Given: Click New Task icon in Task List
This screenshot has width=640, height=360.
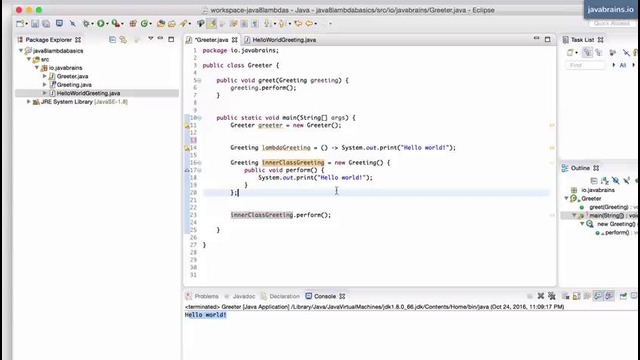Looking at the screenshot, I should coord(570,53).
